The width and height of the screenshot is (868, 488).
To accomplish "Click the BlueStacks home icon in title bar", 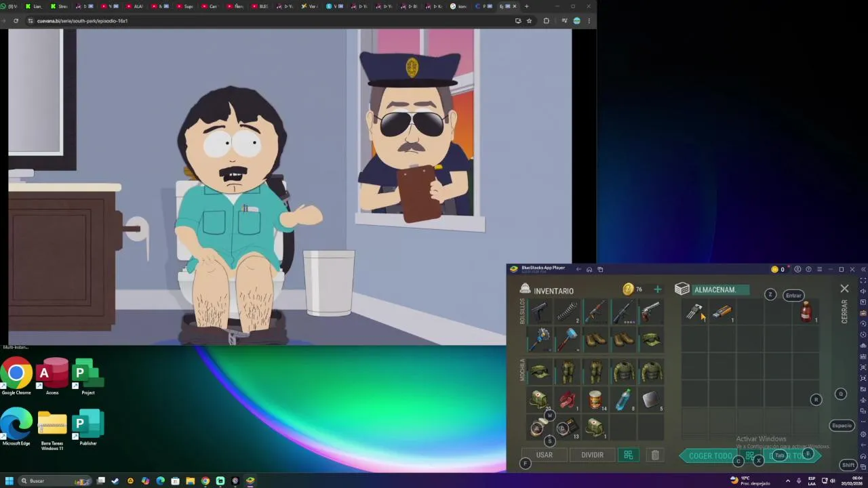I will [x=589, y=269].
